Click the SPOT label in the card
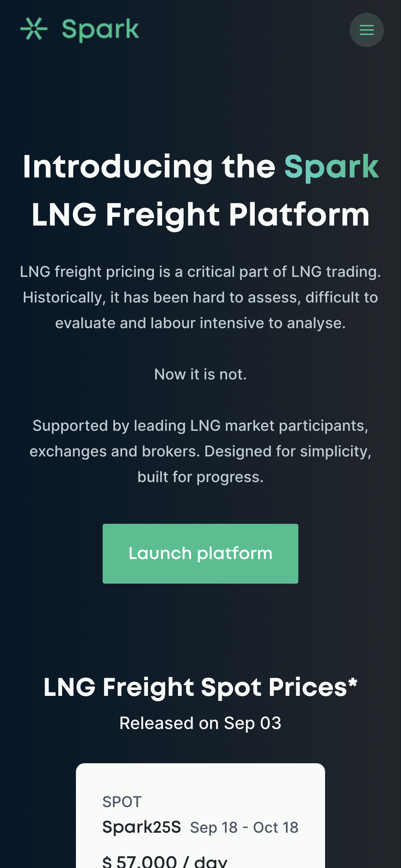Image resolution: width=401 pixels, height=868 pixels. click(122, 802)
